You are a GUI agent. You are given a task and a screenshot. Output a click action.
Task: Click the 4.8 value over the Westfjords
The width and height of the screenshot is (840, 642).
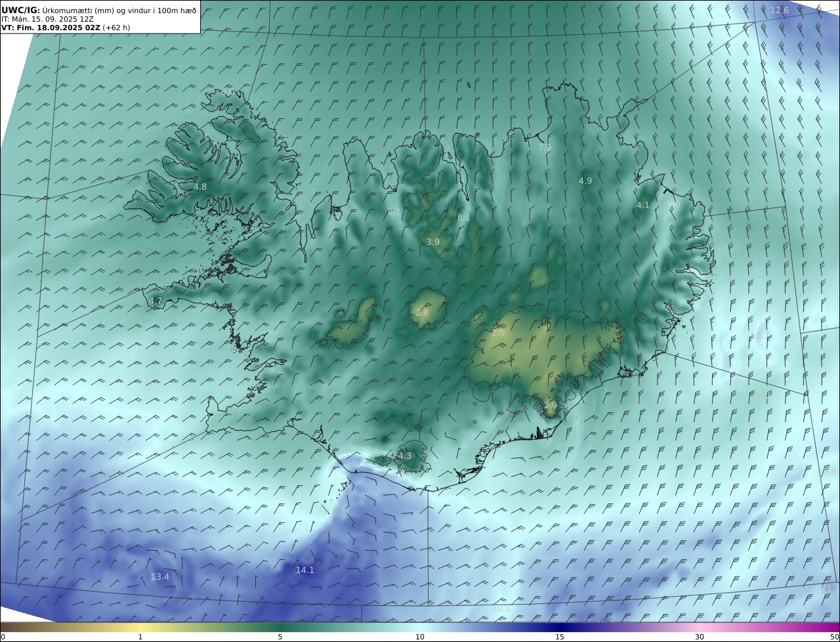click(200, 187)
